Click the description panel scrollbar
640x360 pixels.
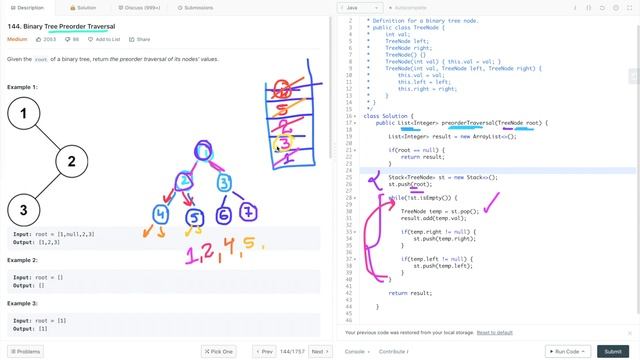click(x=331, y=88)
